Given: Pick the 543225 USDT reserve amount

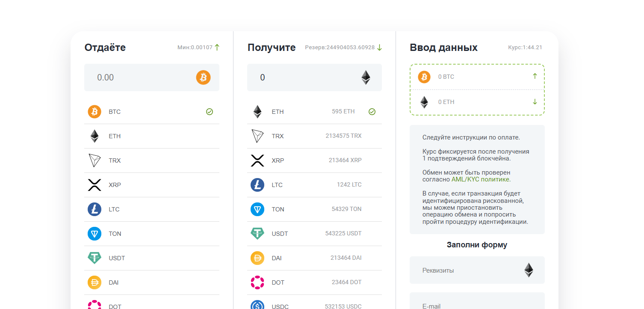Looking at the screenshot, I should point(343,233).
